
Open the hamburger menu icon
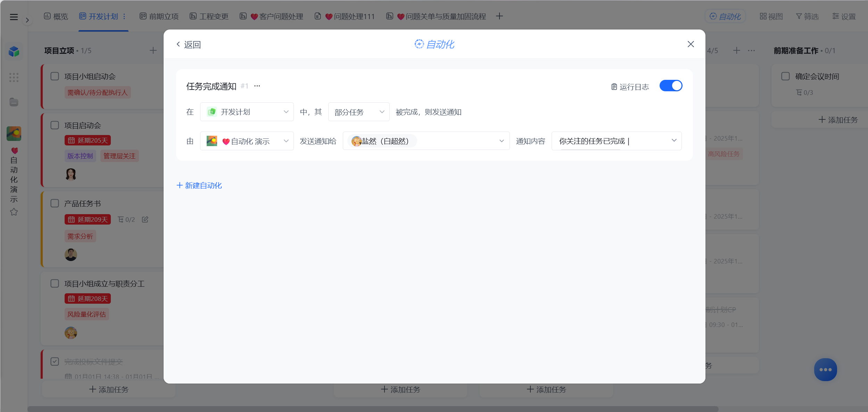click(14, 17)
